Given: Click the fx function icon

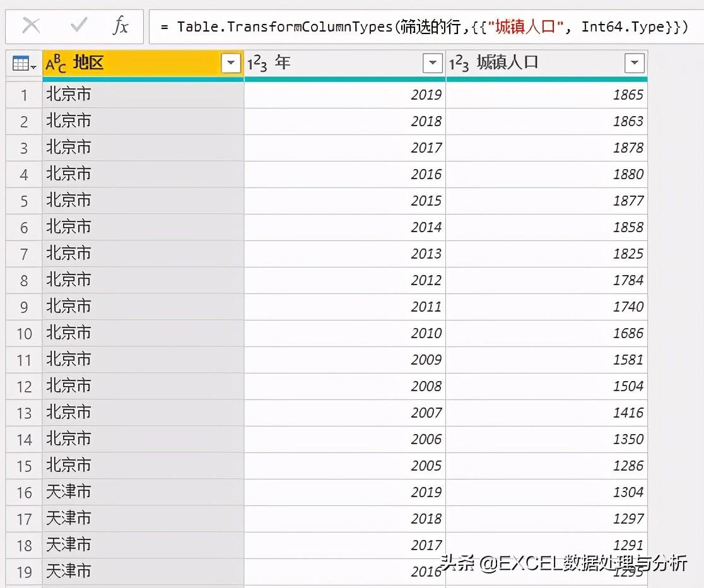Looking at the screenshot, I should click(x=120, y=26).
